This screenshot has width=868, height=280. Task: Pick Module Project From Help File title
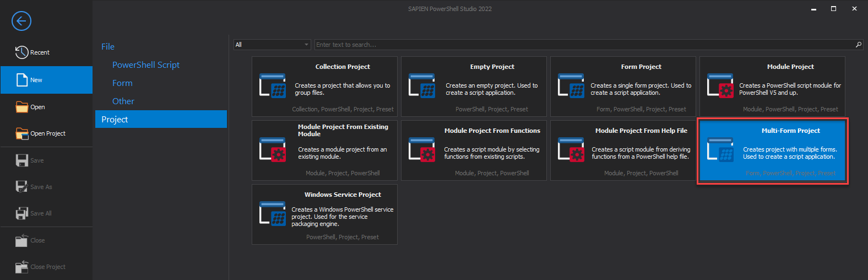click(641, 131)
